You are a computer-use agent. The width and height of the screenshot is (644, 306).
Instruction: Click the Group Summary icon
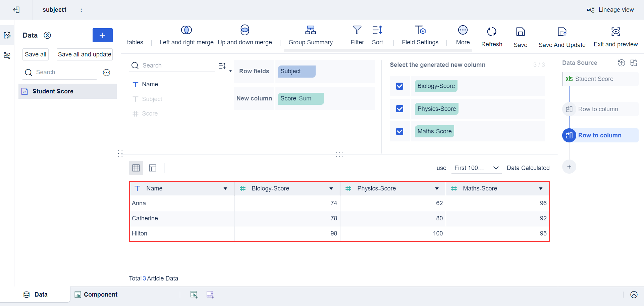click(x=311, y=30)
